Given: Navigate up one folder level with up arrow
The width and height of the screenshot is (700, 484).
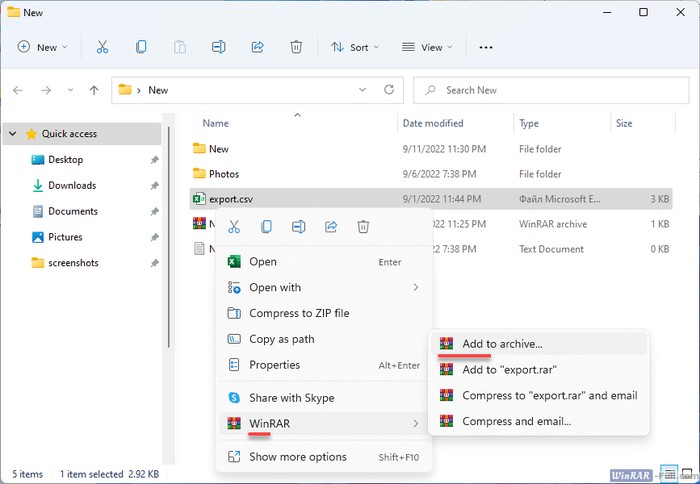Looking at the screenshot, I should pos(94,90).
